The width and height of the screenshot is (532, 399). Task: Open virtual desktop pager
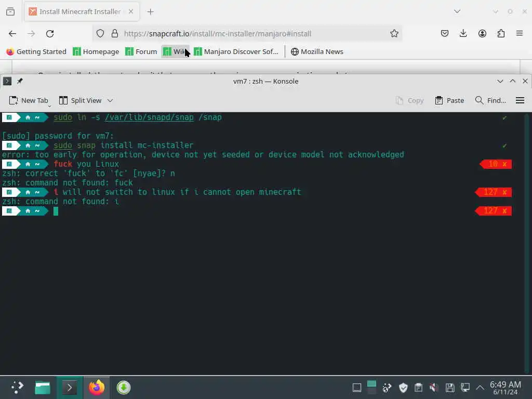coord(371,388)
